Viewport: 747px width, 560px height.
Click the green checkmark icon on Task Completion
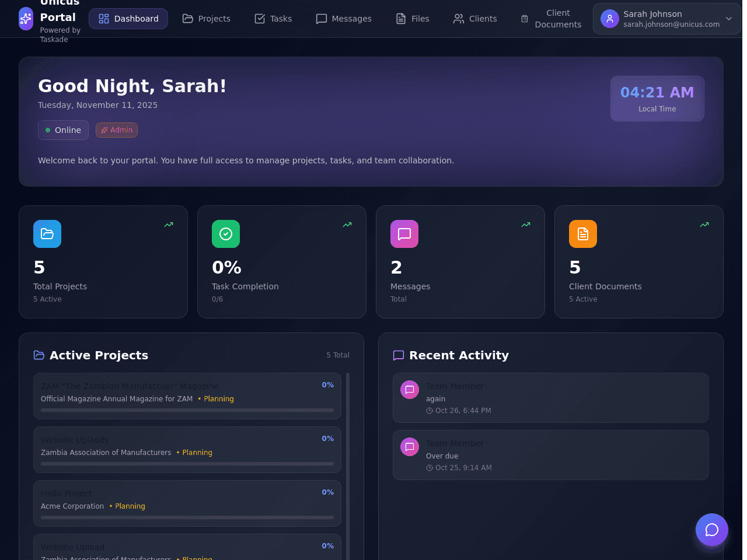(226, 234)
